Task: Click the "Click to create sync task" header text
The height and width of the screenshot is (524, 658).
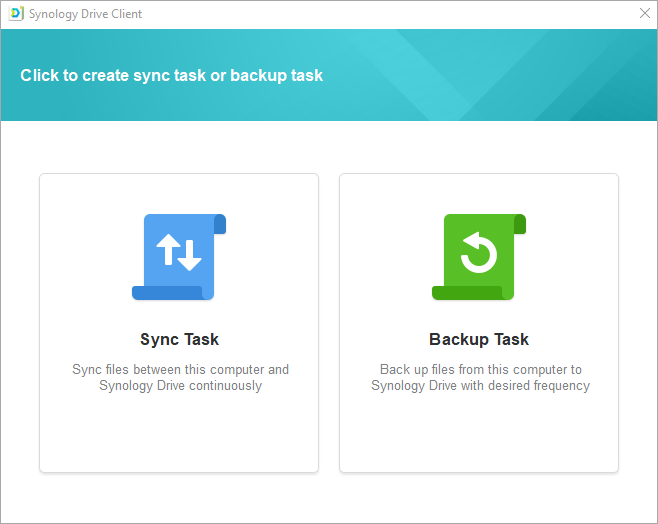Action: tap(171, 75)
